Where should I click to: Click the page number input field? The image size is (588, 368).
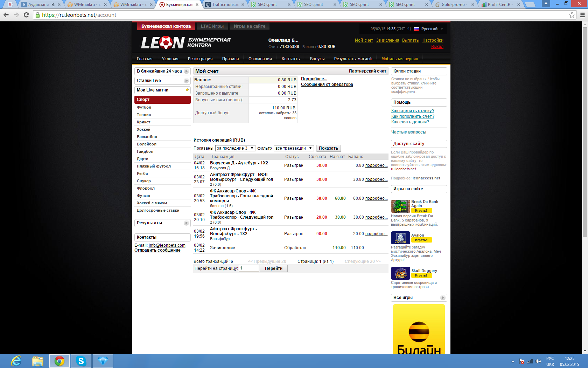pyautogui.click(x=249, y=268)
